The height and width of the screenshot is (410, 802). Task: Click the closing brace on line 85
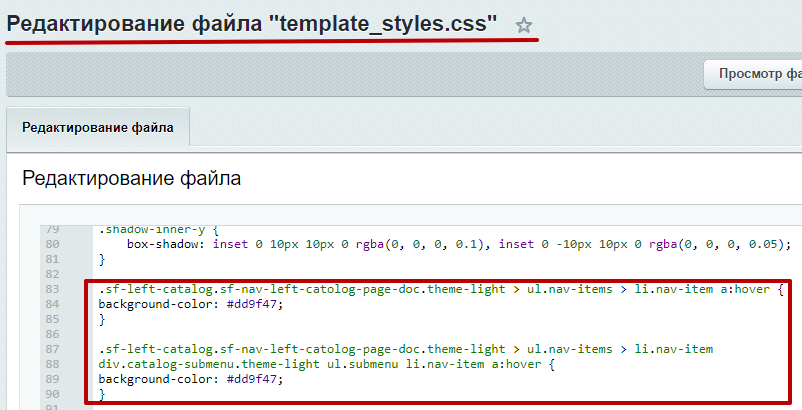(x=102, y=319)
